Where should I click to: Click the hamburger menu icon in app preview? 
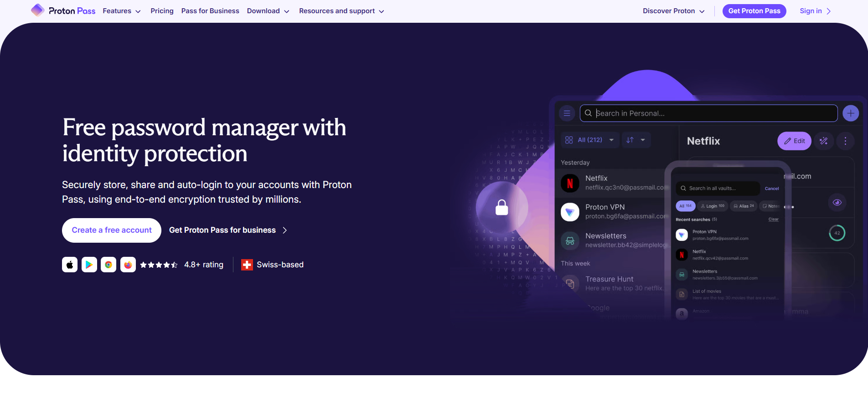(567, 113)
